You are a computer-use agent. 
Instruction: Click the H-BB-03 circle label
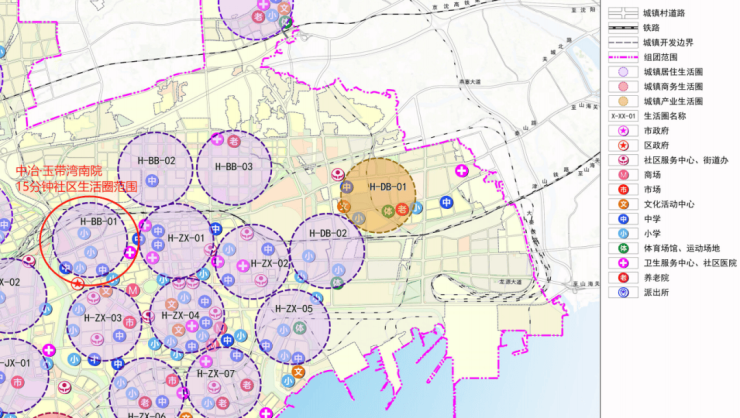[x=234, y=167]
